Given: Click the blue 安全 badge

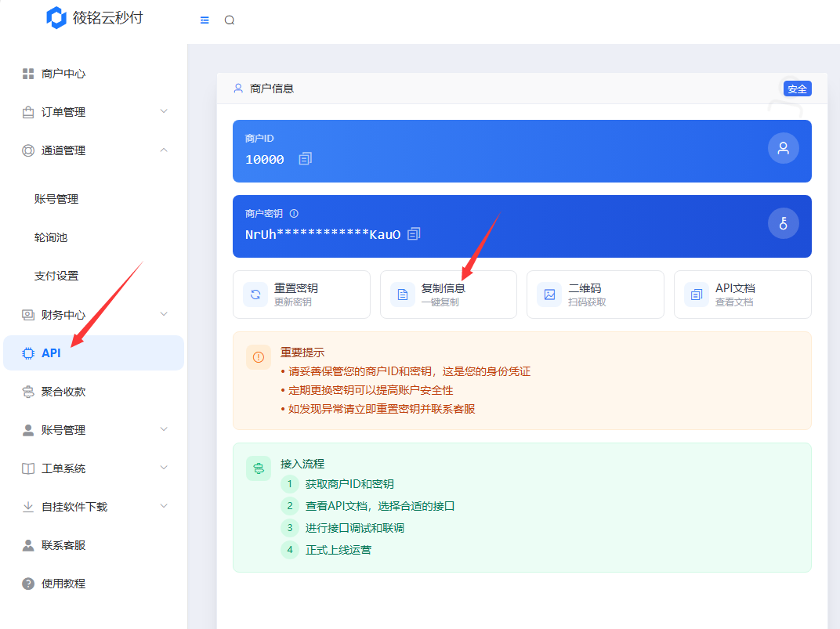Looking at the screenshot, I should [x=797, y=89].
